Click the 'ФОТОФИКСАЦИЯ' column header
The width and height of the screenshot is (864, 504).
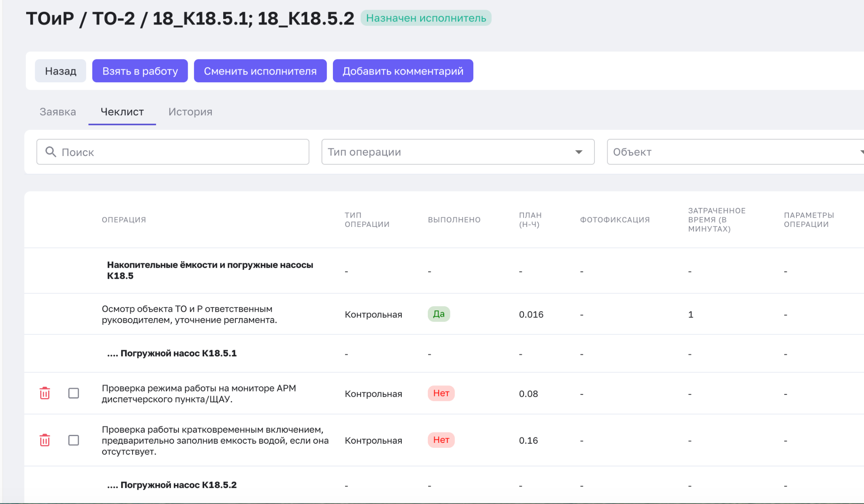tap(615, 220)
